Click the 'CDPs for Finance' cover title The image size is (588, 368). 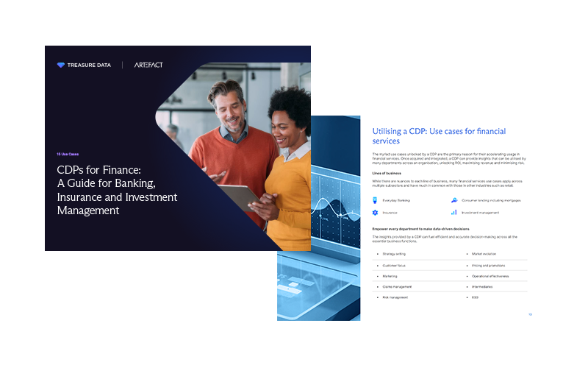(117, 190)
